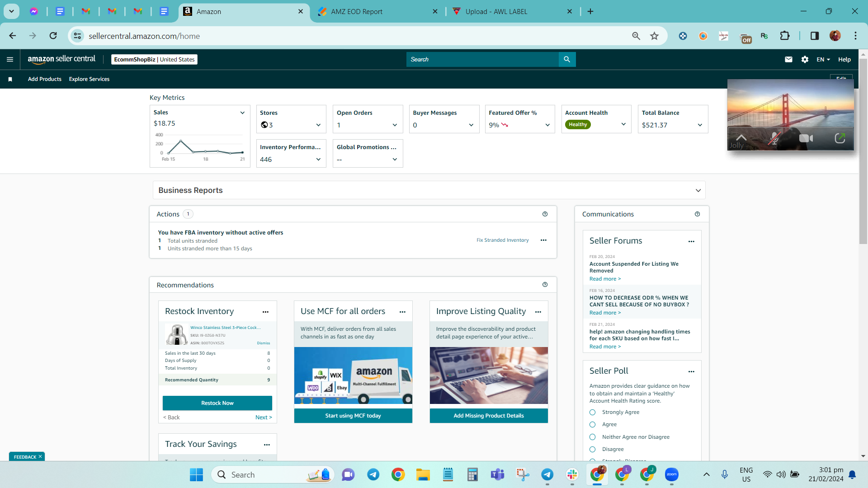Viewport: 868px width, 488px height.
Task: Read more on Account Suspended forum post
Action: [605, 279]
